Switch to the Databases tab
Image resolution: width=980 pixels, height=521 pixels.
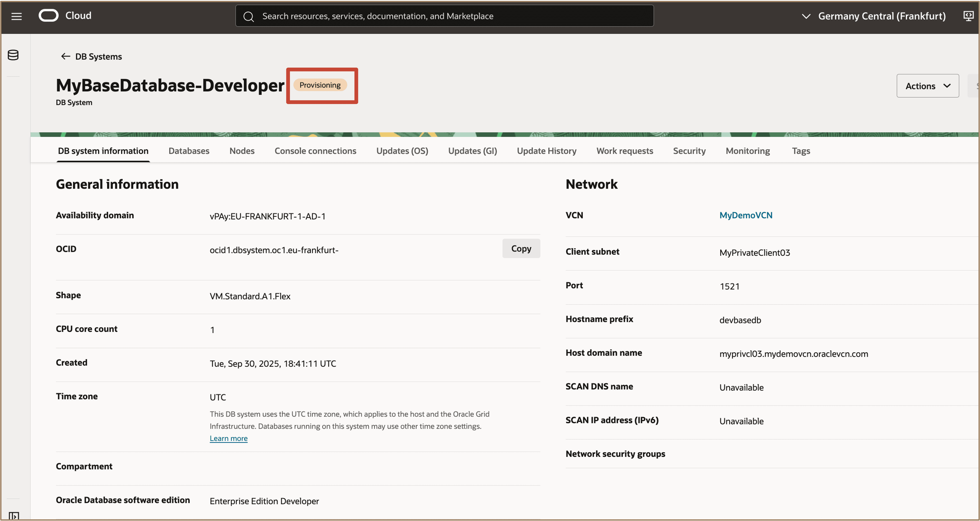point(189,151)
